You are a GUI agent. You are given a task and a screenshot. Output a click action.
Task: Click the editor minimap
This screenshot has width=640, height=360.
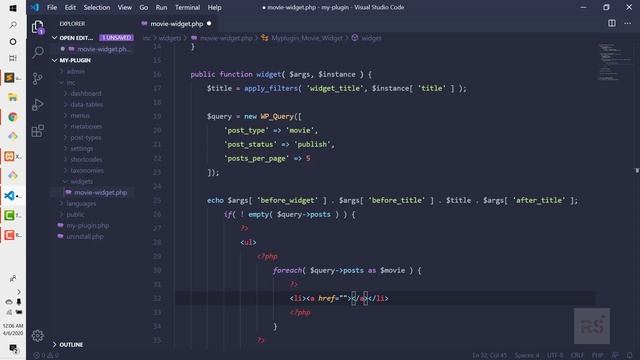tap(615, 61)
